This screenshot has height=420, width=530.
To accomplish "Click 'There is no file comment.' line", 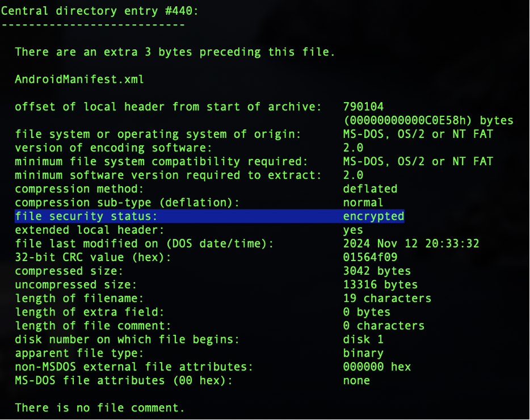I will pyautogui.click(x=100, y=408).
